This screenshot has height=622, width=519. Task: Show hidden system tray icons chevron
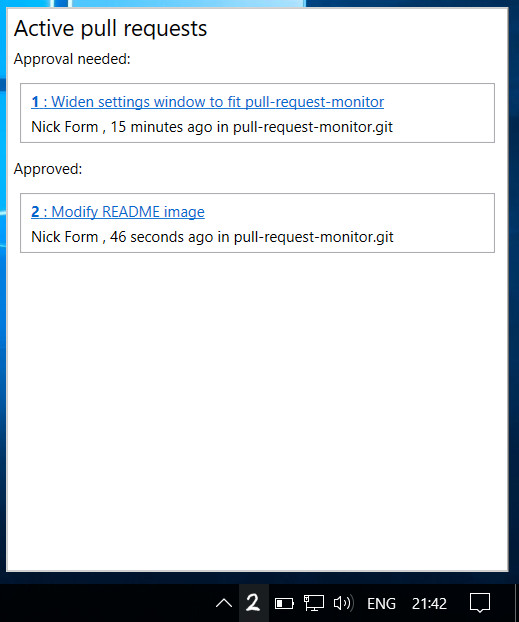(x=224, y=603)
